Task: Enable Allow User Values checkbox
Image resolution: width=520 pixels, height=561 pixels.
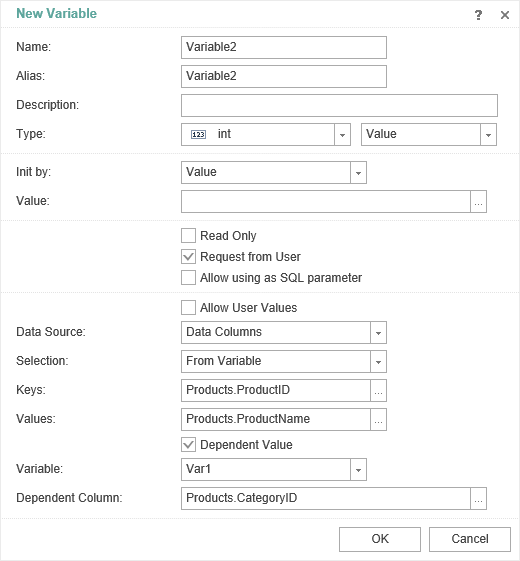Action: (x=188, y=308)
